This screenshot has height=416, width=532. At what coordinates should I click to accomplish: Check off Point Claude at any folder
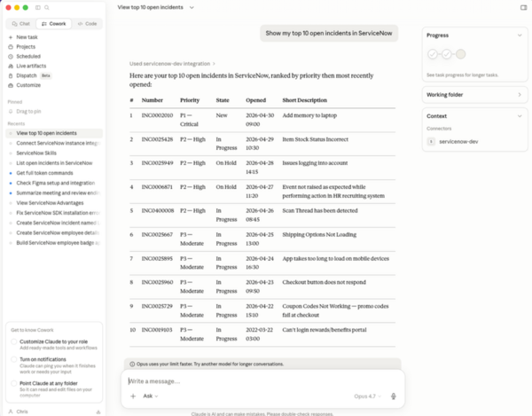tap(14, 383)
